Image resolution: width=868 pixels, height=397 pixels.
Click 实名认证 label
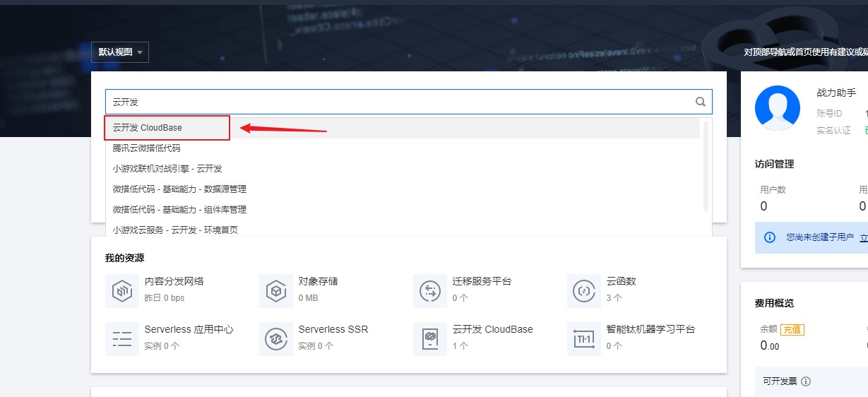(835, 130)
